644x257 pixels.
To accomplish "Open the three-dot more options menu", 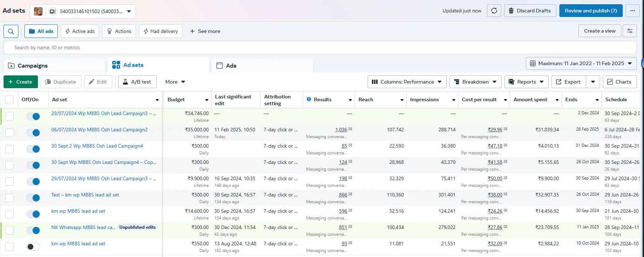I will (632, 11).
